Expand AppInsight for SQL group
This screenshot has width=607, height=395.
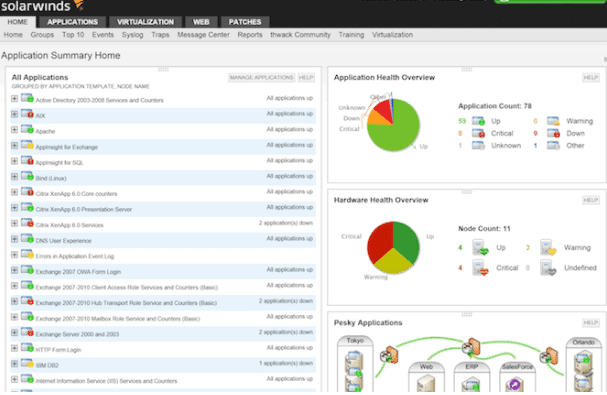pos(14,161)
